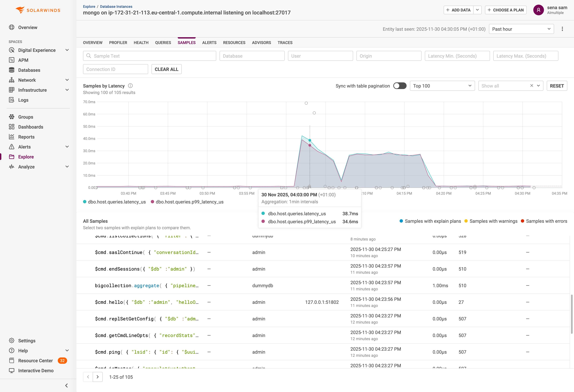This screenshot has width=574, height=392.
Task: Open the Past hour time range dropdown
Action: click(x=521, y=29)
